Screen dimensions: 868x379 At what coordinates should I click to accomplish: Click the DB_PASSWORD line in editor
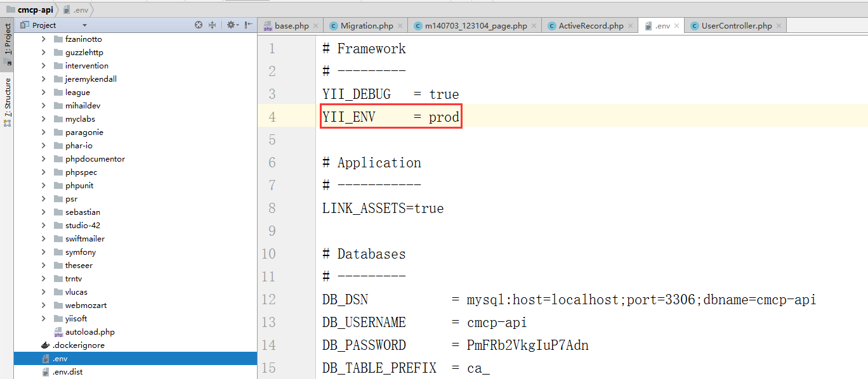pos(456,345)
